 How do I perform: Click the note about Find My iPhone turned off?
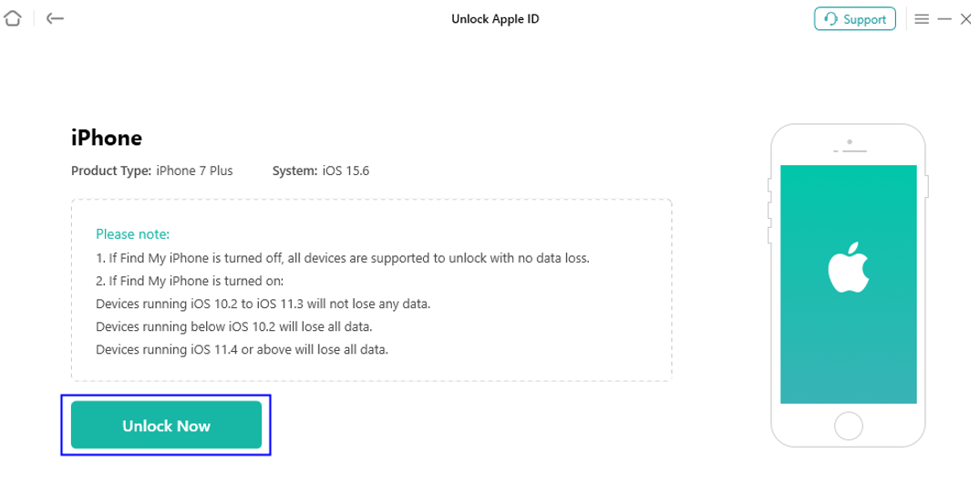343,258
